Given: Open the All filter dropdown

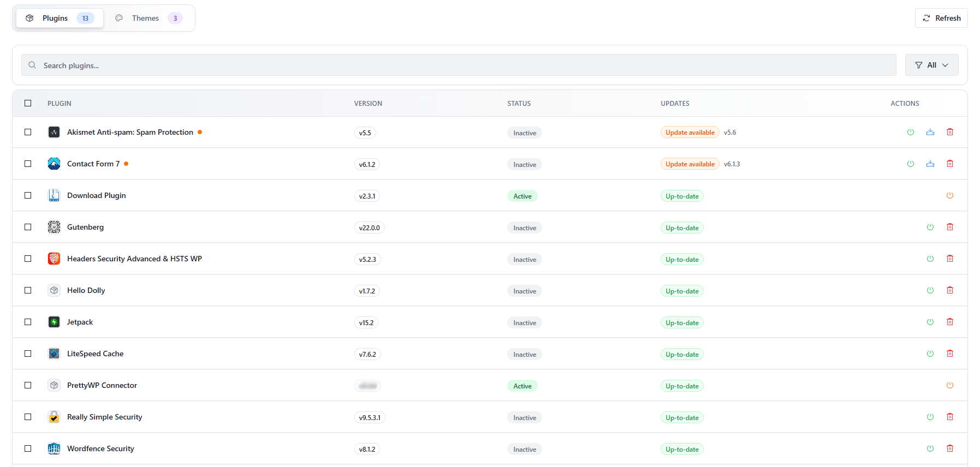Looking at the screenshot, I should pyautogui.click(x=931, y=65).
